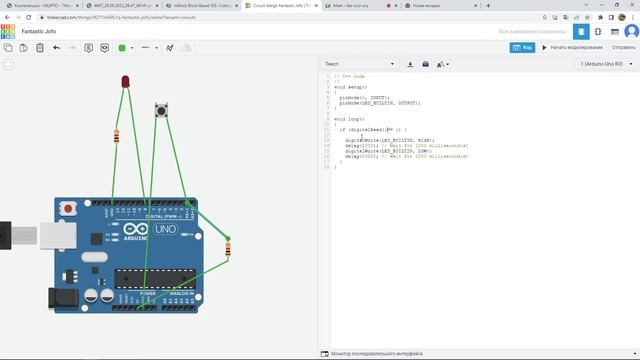Image resolution: width=640 pixels, height=360 pixels.
Task: Open the browser extensions puzzle icon
Action: (600, 18)
